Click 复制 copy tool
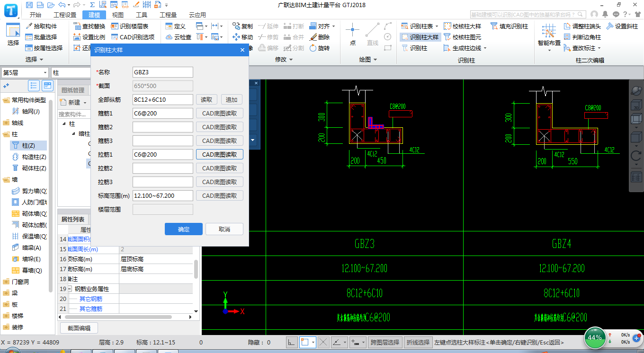644x353 pixels. pyautogui.click(x=243, y=26)
